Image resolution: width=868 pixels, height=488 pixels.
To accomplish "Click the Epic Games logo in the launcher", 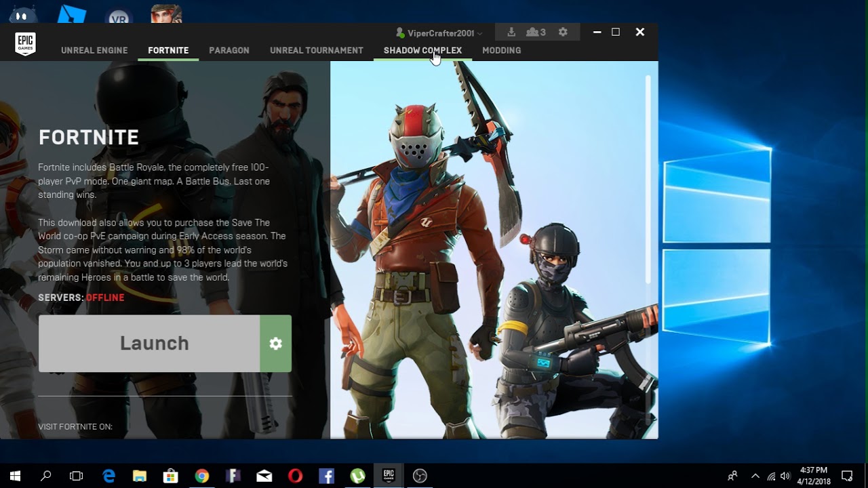I will (25, 43).
